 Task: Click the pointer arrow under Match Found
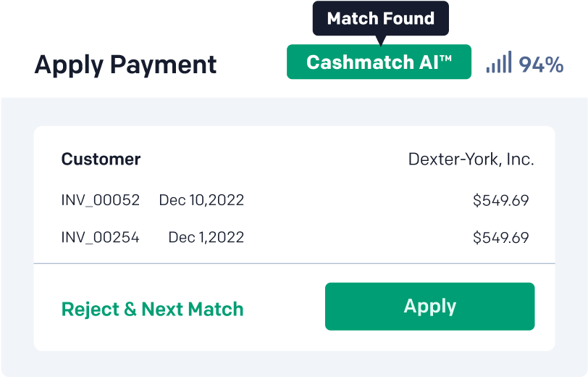(380, 41)
